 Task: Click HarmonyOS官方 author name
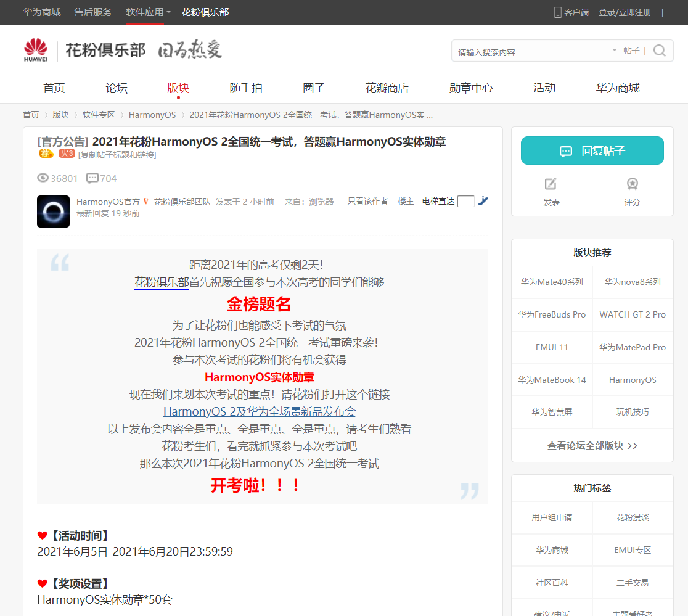tap(108, 202)
